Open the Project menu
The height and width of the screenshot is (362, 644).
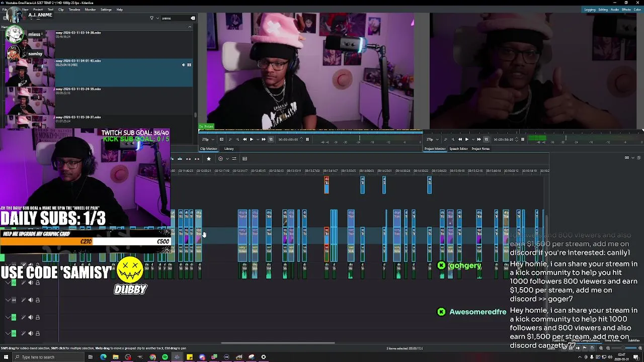pos(38,10)
